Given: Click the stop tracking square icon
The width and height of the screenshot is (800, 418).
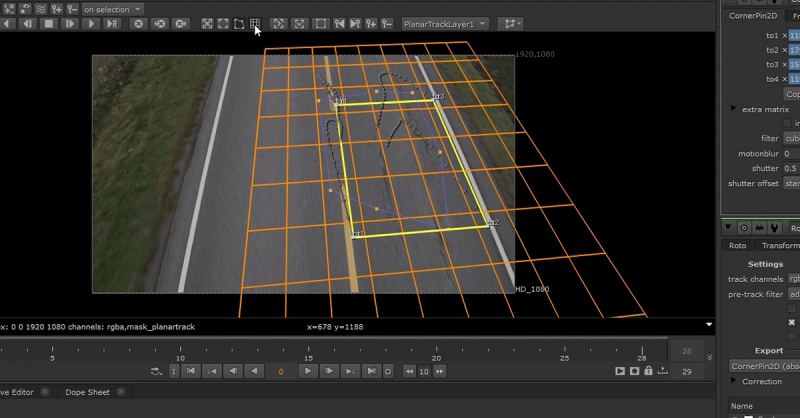Looking at the screenshot, I should pyautogui.click(x=48, y=23).
